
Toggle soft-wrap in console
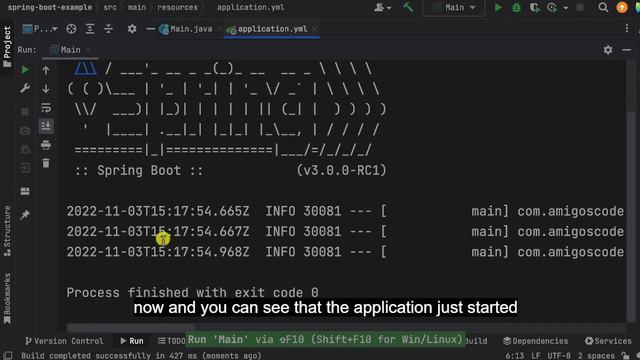46,107
